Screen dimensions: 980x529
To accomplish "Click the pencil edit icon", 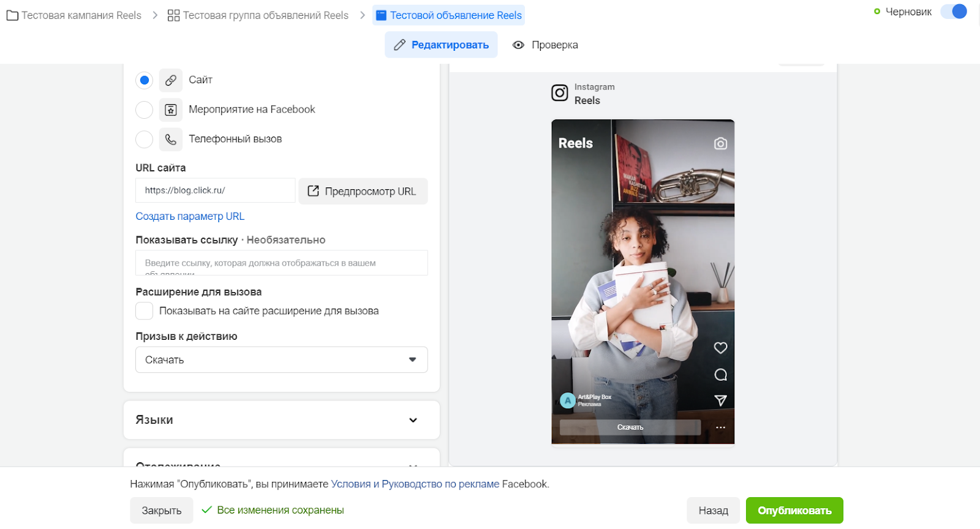I will coord(399,45).
